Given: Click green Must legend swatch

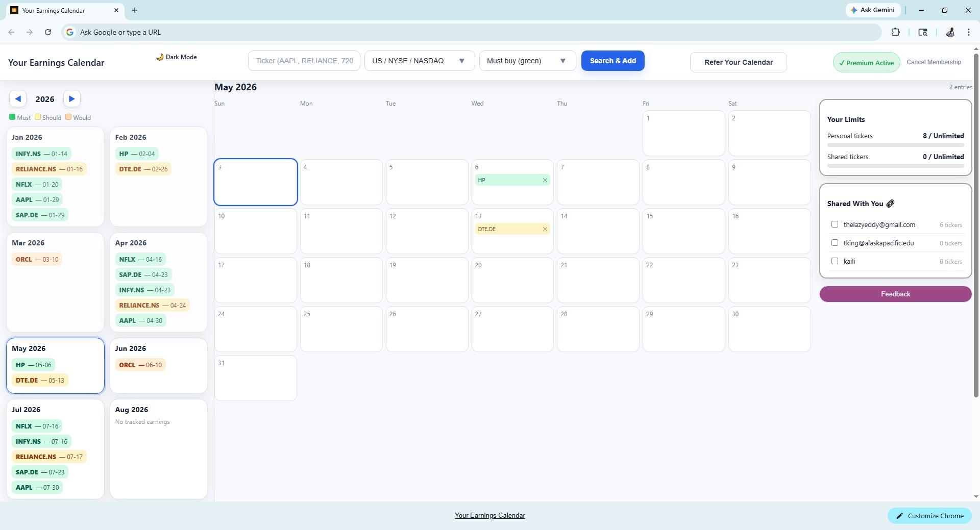Looking at the screenshot, I should tap(12, 117).
